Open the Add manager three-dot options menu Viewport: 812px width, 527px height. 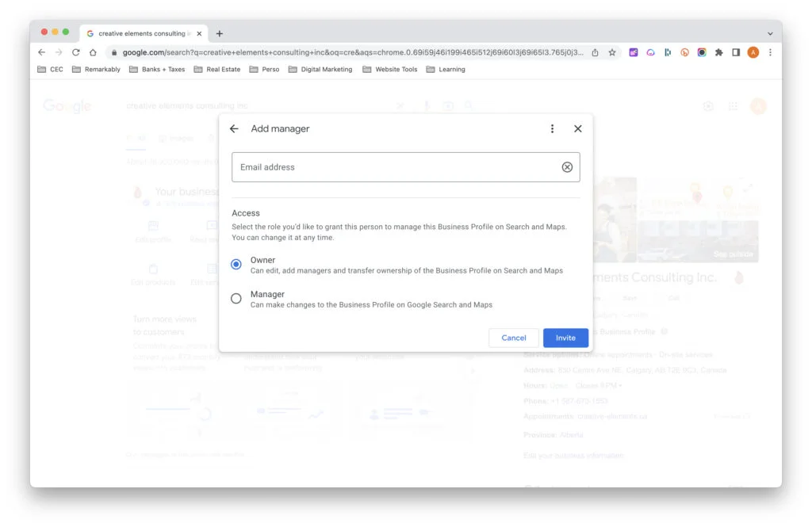[552, 129]
